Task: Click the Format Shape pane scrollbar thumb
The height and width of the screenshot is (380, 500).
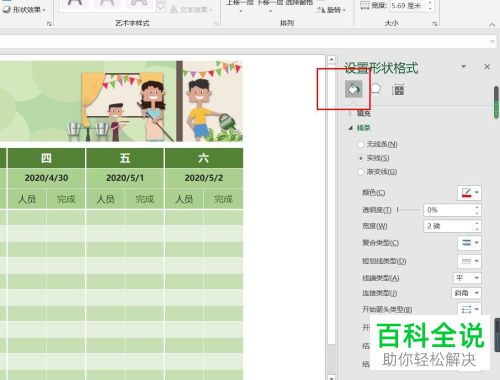Action: [x=496, y=102]
